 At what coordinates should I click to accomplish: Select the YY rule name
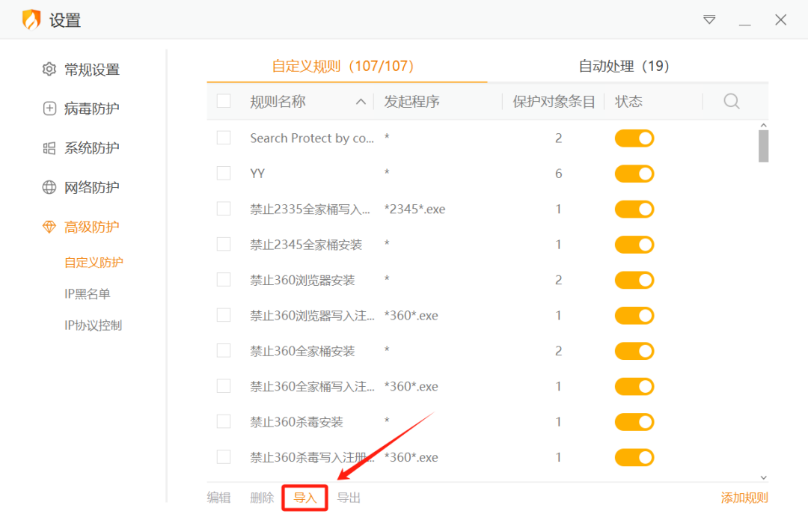point(257,174)
